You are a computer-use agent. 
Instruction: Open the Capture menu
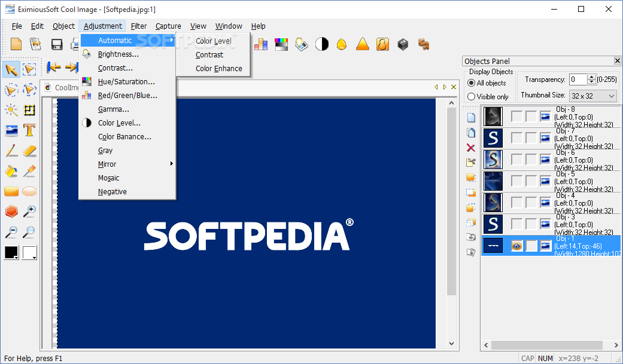pyautogui.click(x=168, y=26)
